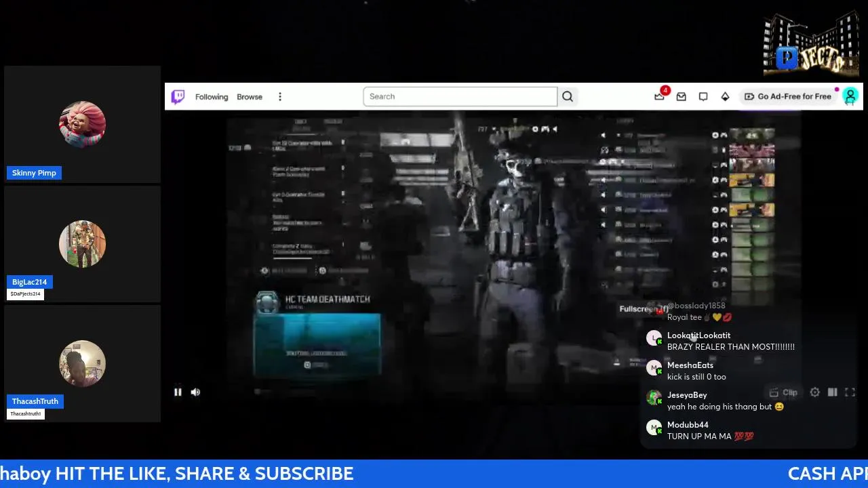Click Modubb44's chat avatar
Viewport: 868px width, 488px height.
pyautogui.click(x=654, y=428)
